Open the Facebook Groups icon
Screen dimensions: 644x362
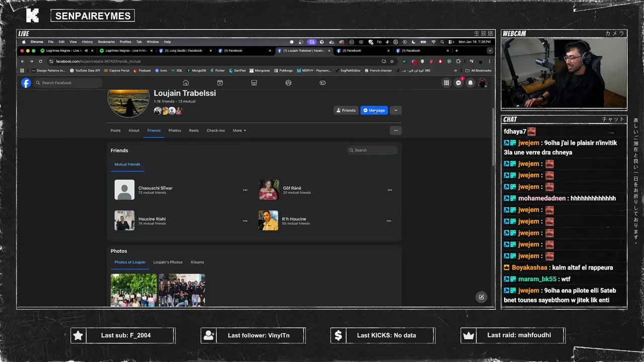pos(288,83)
